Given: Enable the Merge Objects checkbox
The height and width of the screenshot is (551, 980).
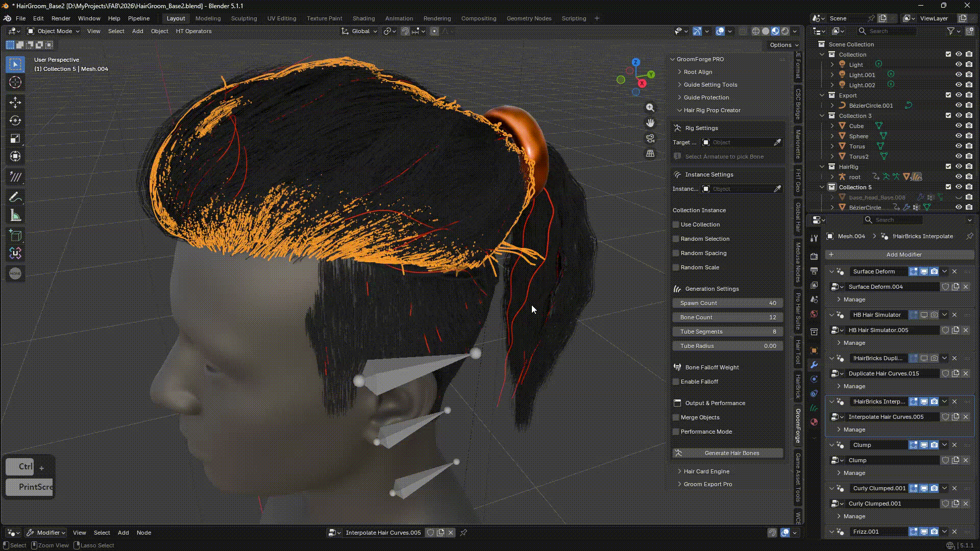Looking at the screenshot, I should [x=676, y=417].
